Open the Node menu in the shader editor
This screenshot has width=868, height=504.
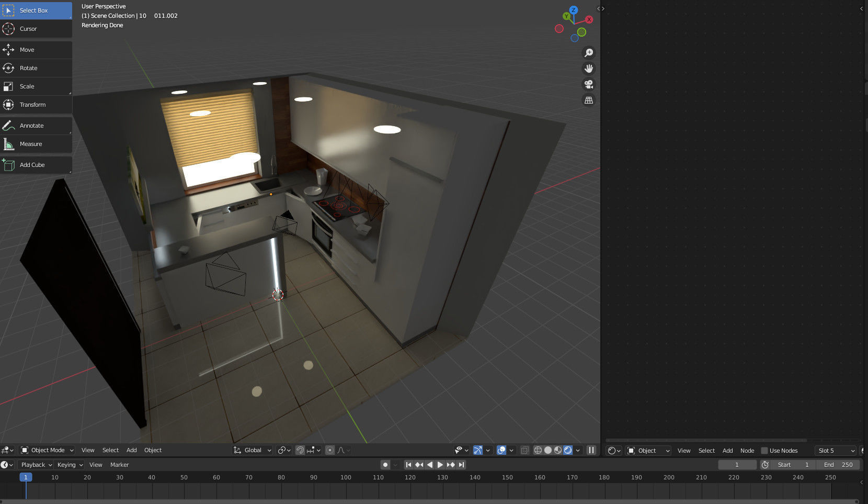tap(747, 450)
